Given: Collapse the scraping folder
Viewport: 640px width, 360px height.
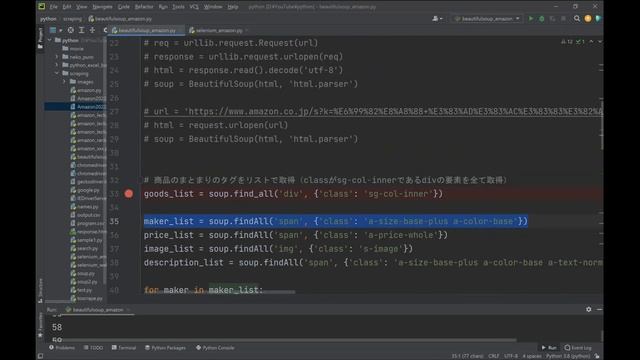Looking at the screenshot, I should click(57, 73).
